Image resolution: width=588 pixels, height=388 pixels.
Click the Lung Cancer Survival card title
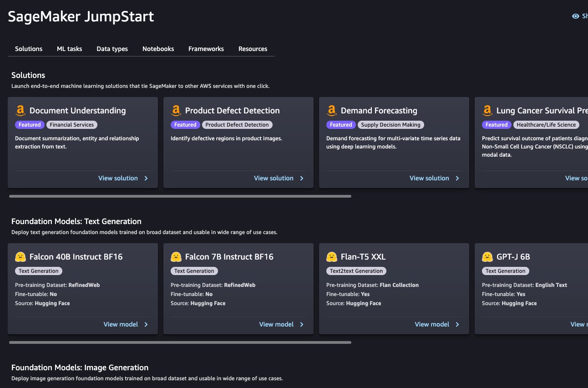pyautogui.click(x=542, y=111)
